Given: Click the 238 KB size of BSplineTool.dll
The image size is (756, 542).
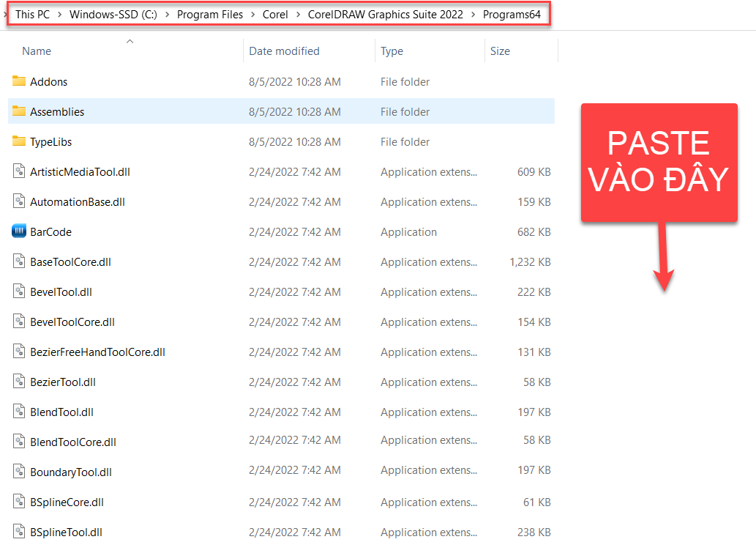Looking at the screenshot, I should [x=534, y=532].
